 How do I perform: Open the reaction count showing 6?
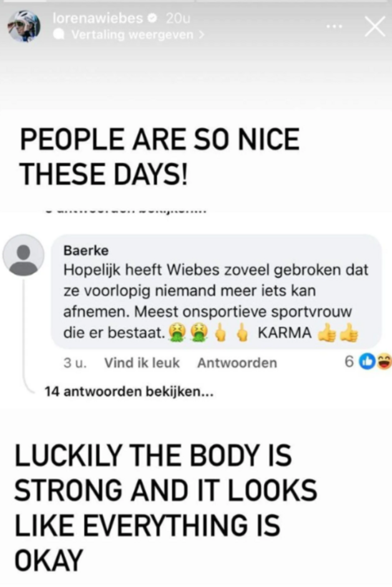tap(348, 362)
